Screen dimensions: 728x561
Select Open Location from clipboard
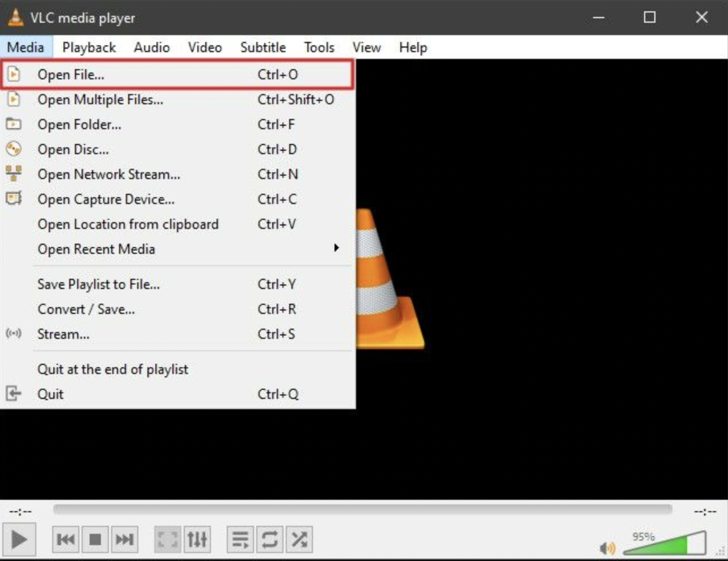[177, 224]
